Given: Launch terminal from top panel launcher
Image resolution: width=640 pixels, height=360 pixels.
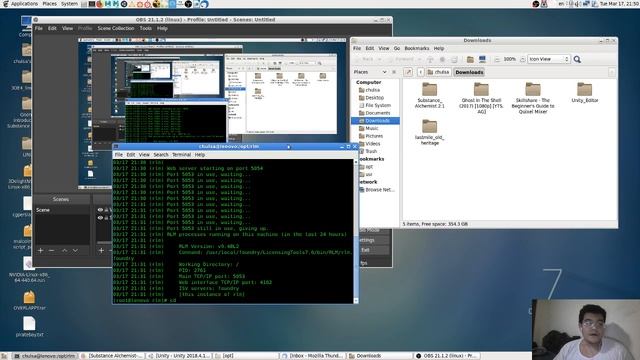Looking at the screenshot, I should click(91, 4).
